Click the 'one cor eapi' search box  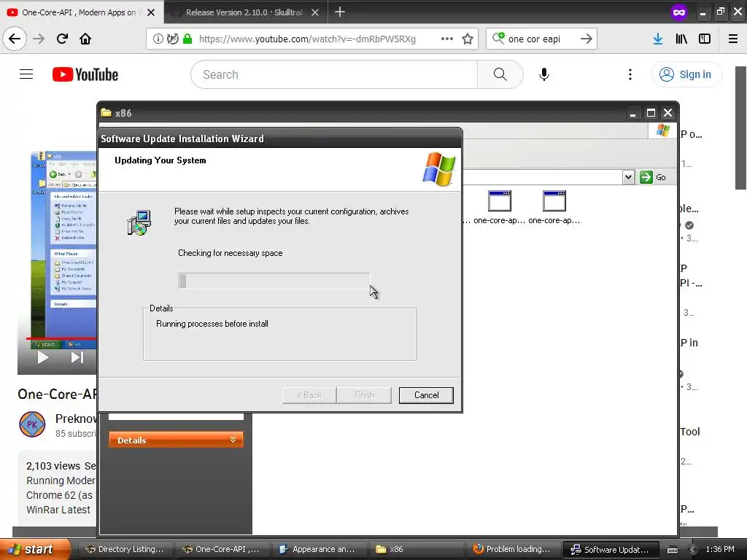tap(541, 39)
